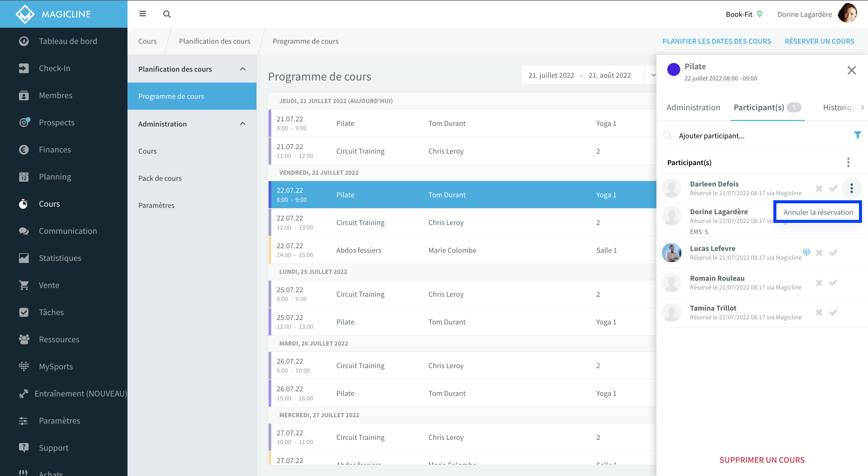The width and height of the screenshot is (868, 476).
Task: Select the purple Pilate color circle
Action: click(x=673, y=69)
